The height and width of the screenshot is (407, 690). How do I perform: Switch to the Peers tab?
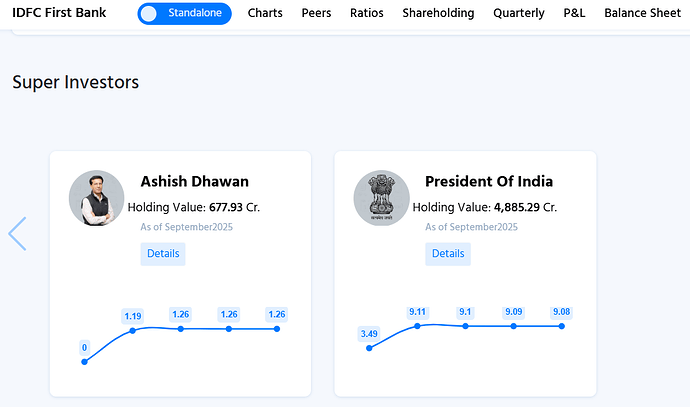pos(316,14)
